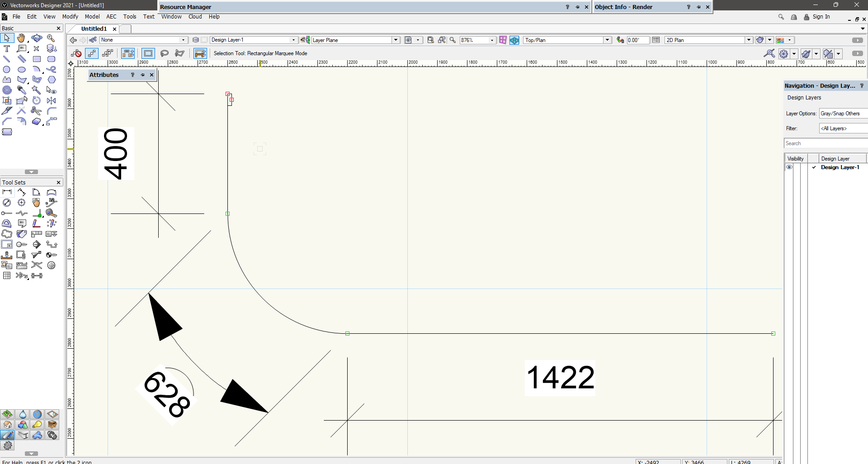Choose the Circle tool
868x464 pixels.
click(x=7, y=70)
